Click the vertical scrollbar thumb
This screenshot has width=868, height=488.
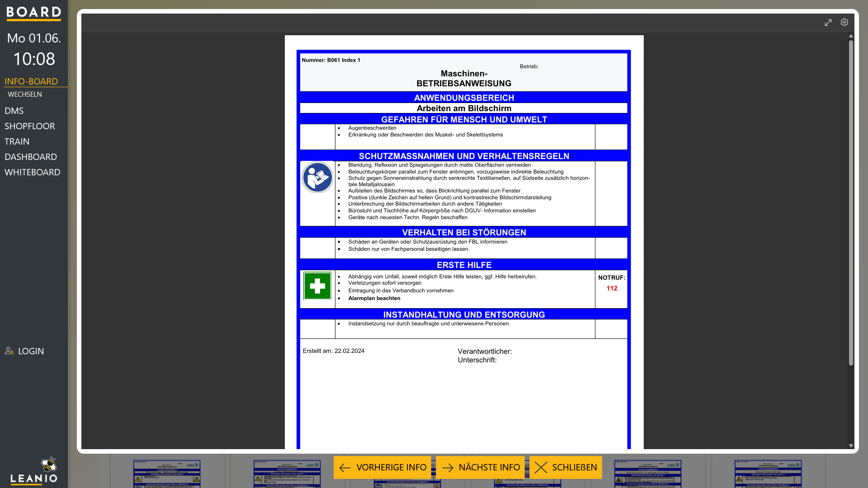click(x=851, y=202)
